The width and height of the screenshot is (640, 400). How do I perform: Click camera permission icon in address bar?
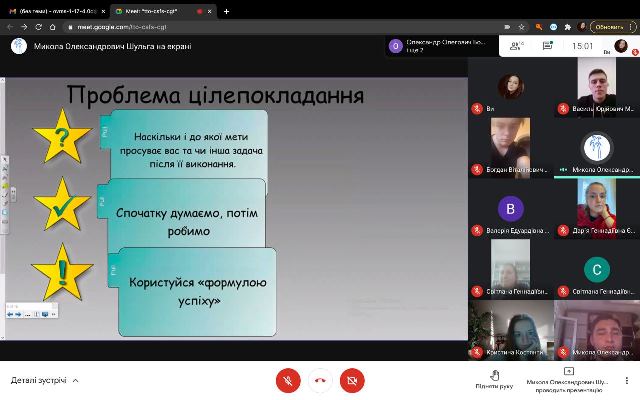tap(507, 27)
